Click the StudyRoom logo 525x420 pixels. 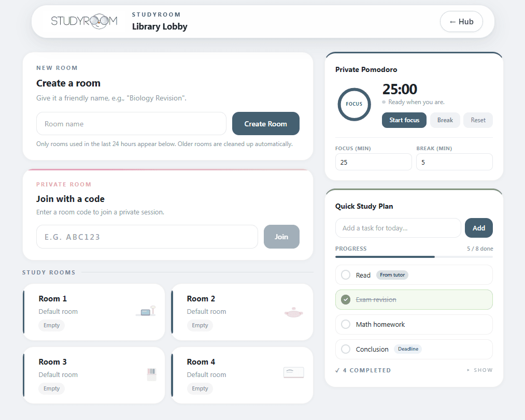click(84, 21)
